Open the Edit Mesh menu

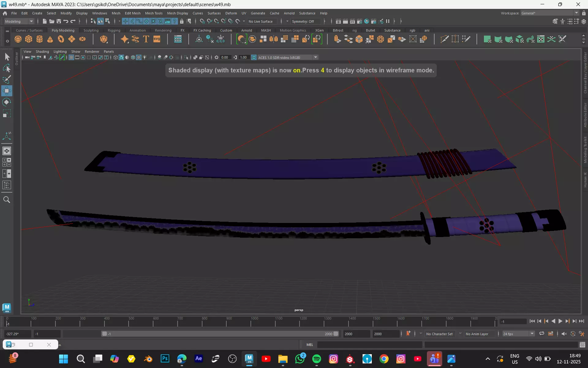[133, 13]
